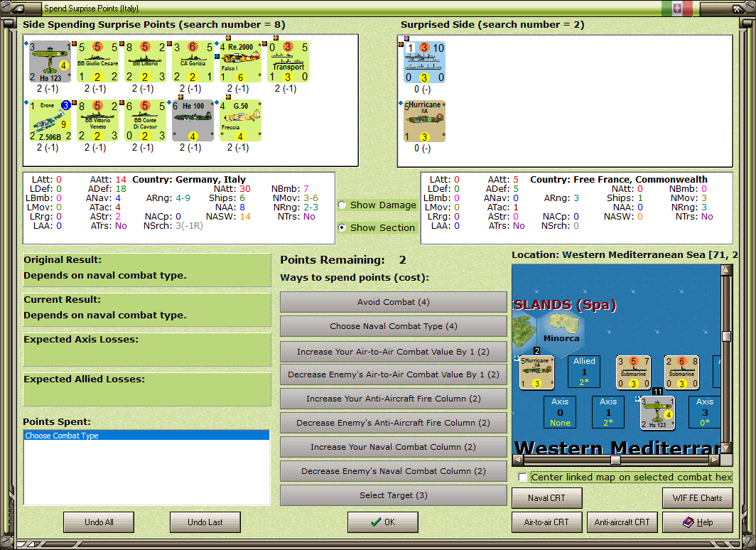This screenshot has width=756, height=550.
Task: Increase your naval combat column
Action: [x=393, y=447]
